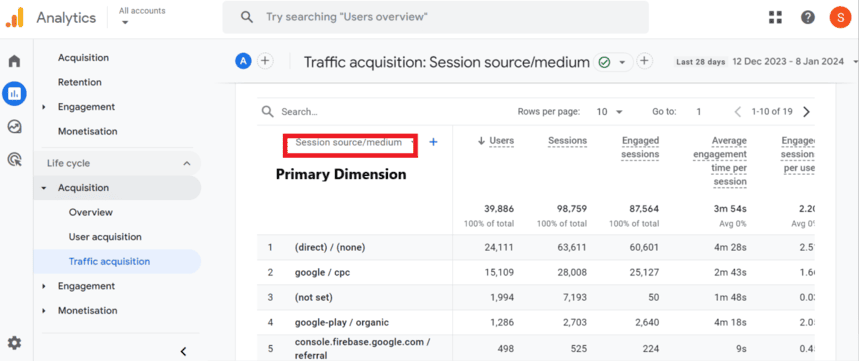This screenshot has width=859, height=361.
Task: Open the upper Monetisation item
Action: 88,131
